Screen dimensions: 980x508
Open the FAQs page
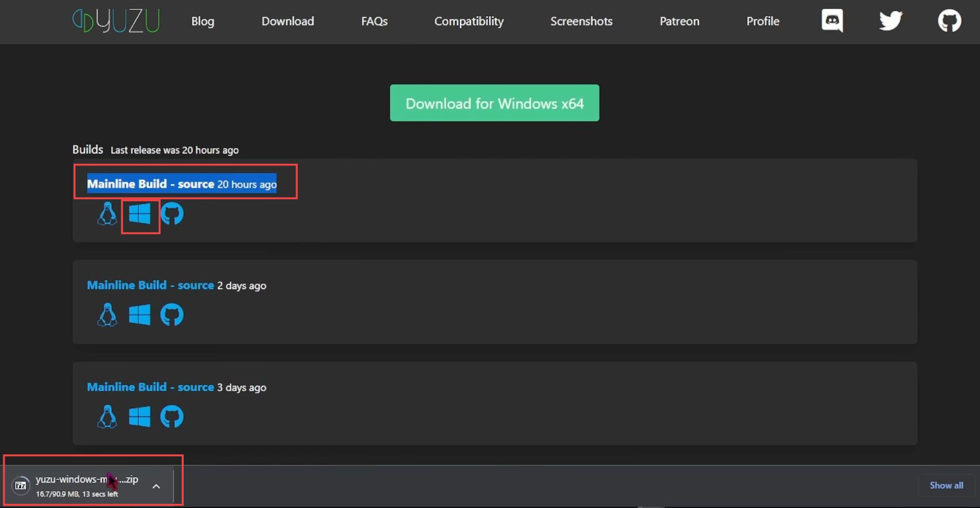[374, 21]
